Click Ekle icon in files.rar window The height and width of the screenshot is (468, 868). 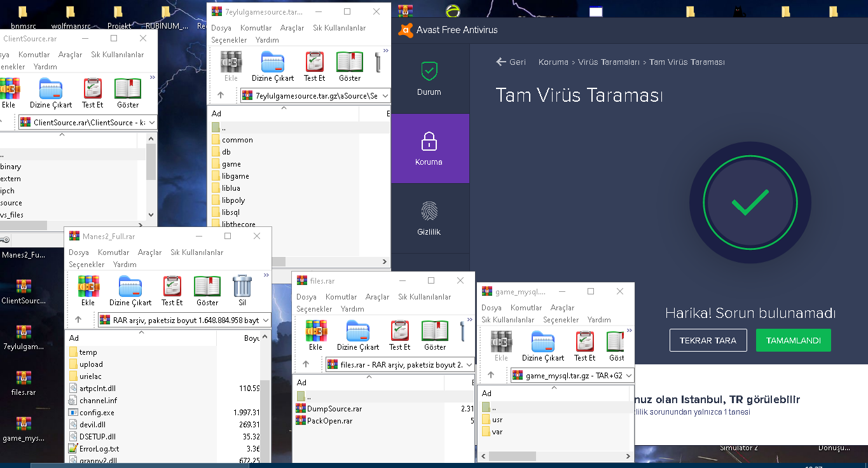pos(316,335)
